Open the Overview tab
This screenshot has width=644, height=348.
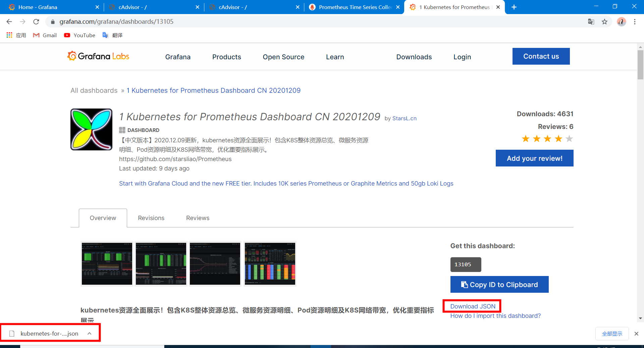[x=103, y=218]
